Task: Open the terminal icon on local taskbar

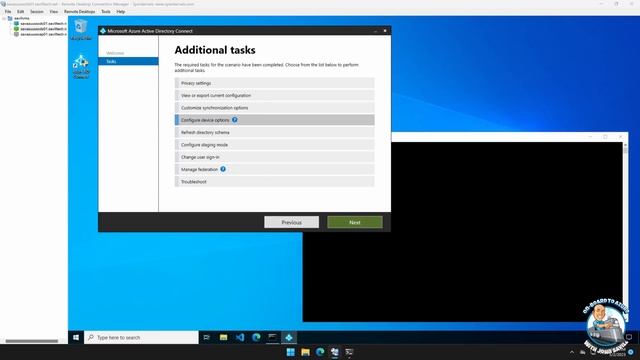Action: pos(349,352)
